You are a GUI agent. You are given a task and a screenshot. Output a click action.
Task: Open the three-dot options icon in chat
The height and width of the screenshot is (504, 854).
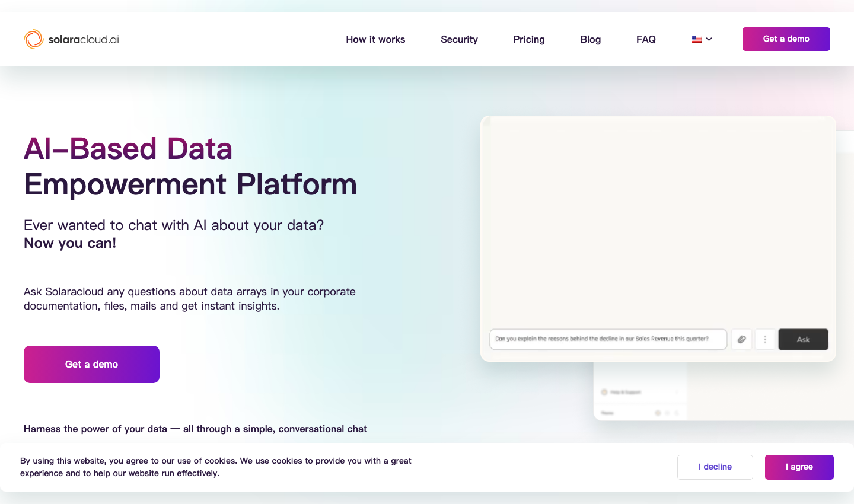coord(765,339)
